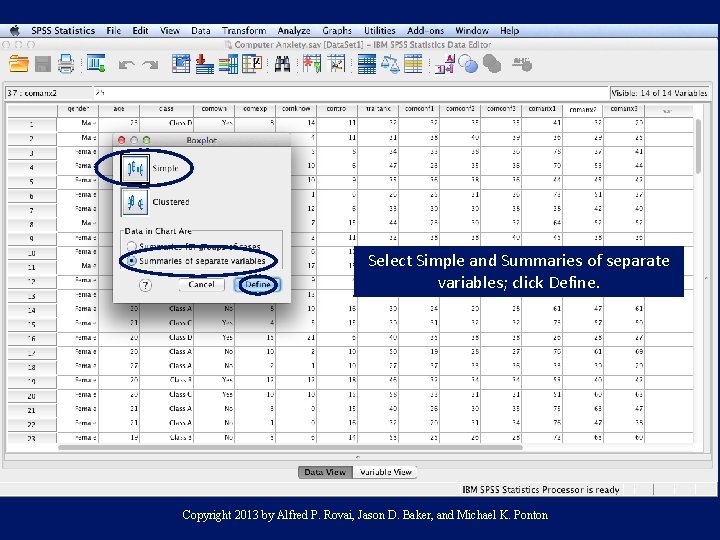Image resolution: width=720 pixels, height=540 pixels.
Task: Select row number 23 header
Action: pos(32,439)
